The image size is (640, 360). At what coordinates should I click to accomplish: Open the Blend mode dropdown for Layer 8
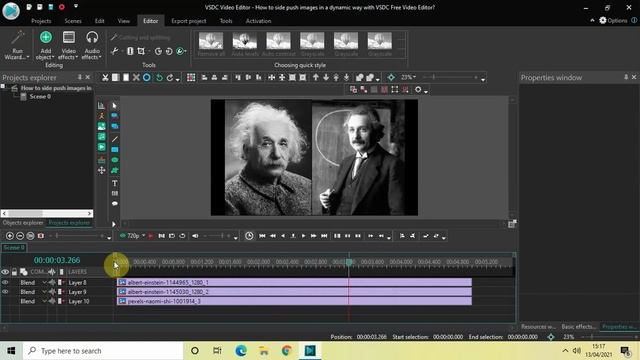[x=44, y=282]
